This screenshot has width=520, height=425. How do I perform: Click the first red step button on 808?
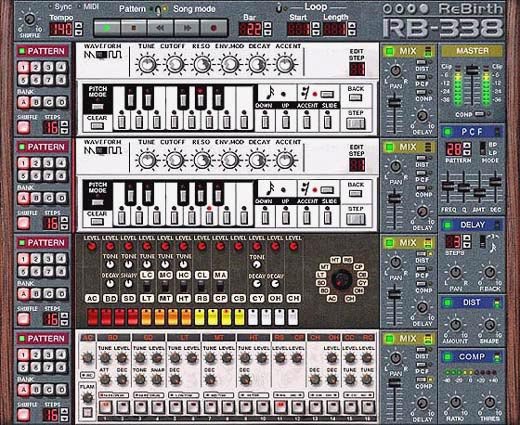pyautogui.click(x=93, y=317)
